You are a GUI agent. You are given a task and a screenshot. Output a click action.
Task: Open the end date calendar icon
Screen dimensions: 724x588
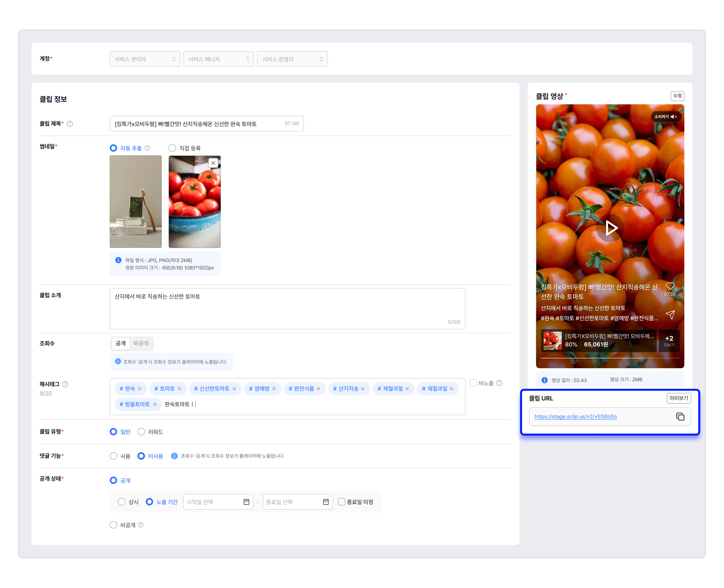325,502
